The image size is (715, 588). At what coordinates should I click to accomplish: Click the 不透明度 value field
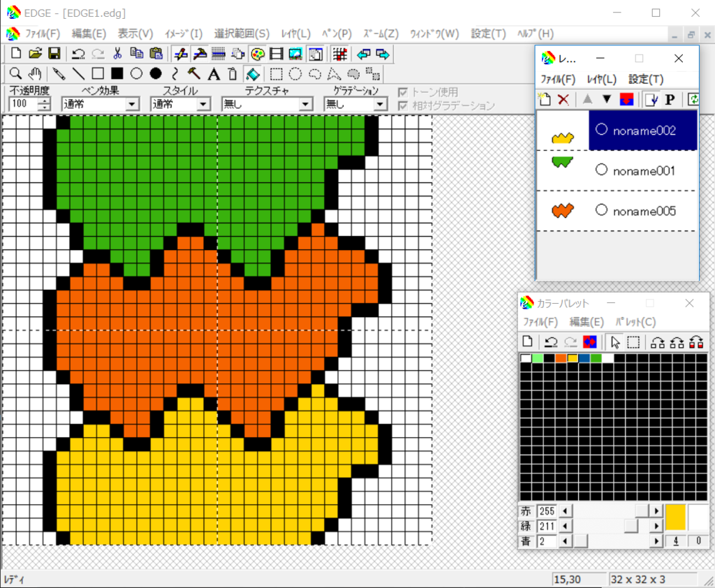pos(23,104)
